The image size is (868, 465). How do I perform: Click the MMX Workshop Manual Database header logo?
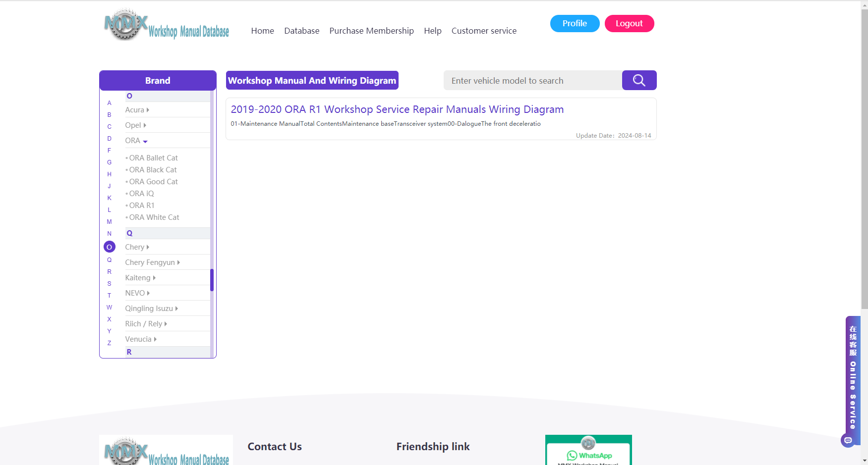pos(167,25)
